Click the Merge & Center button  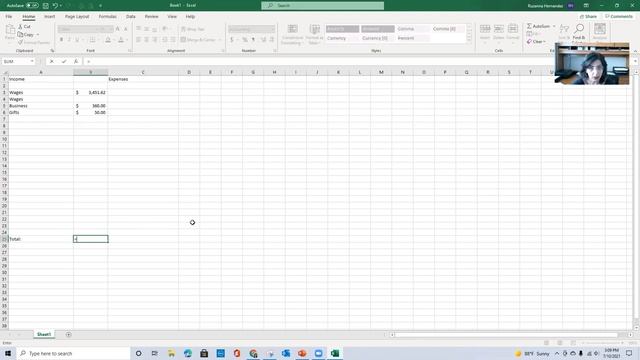(x=198, y=40)
